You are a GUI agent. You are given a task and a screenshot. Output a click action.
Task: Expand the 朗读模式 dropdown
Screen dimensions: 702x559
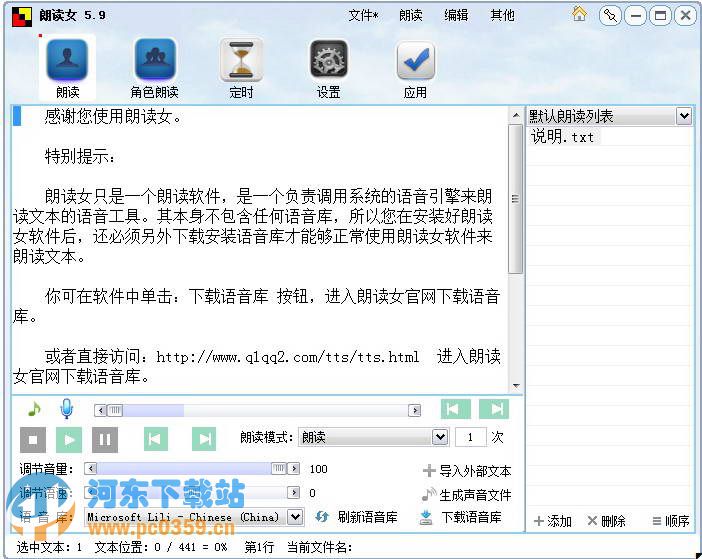(x=440, y=437)
